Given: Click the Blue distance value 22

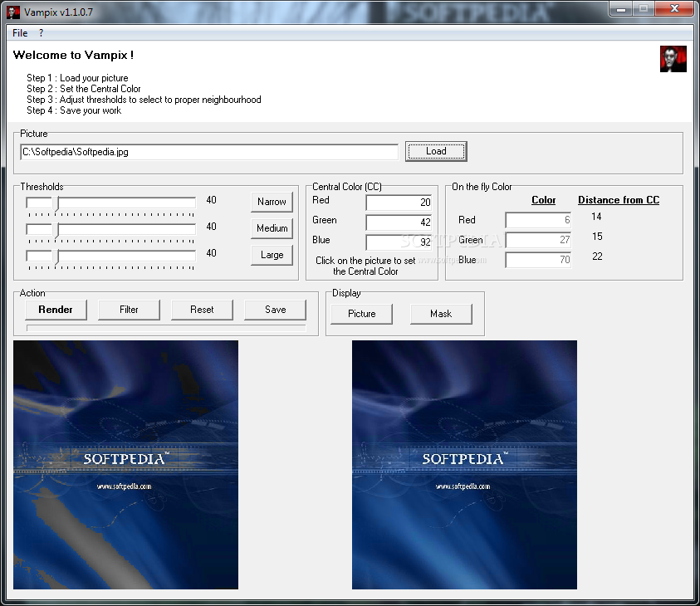Looking at the screenshot, I should click(597, 257).
